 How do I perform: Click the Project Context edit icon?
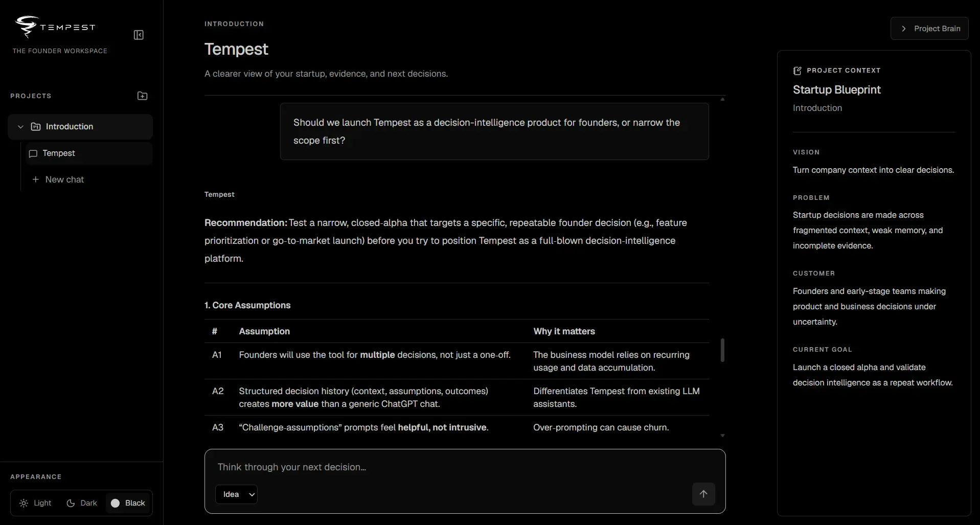point(797,71)
